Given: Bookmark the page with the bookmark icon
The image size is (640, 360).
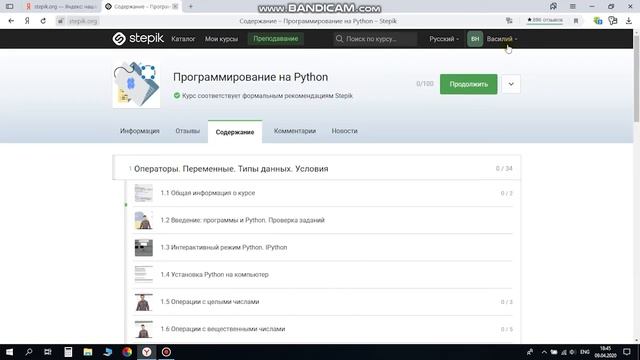Looking at the screenshot, I should (x=576, y=21).
